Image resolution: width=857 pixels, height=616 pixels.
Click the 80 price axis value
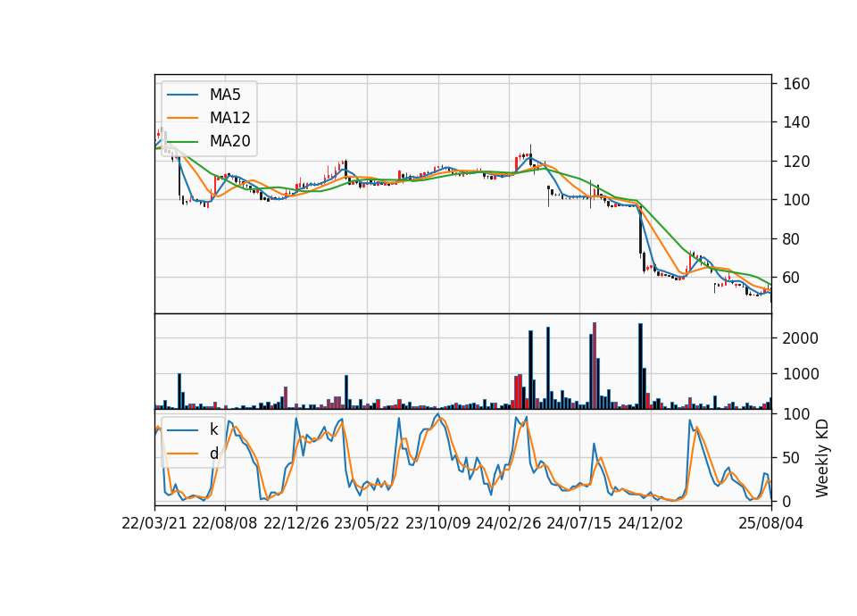pos(792,239)
